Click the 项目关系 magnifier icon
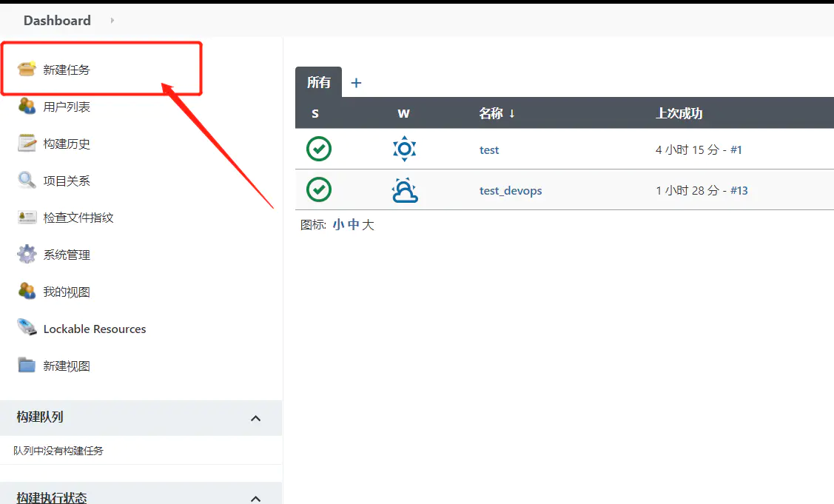This screenshot has width=834, height=504. click(x=27, y=180)
